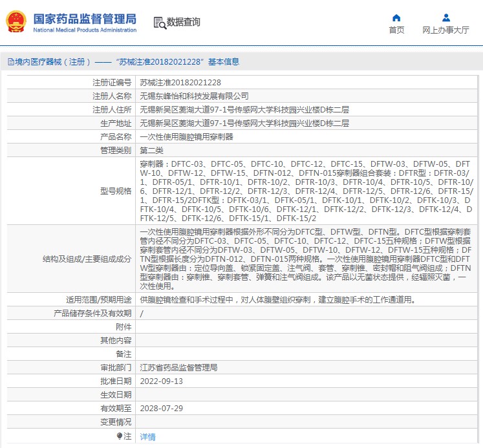Click the 附件 row label

tap(123, 327)
